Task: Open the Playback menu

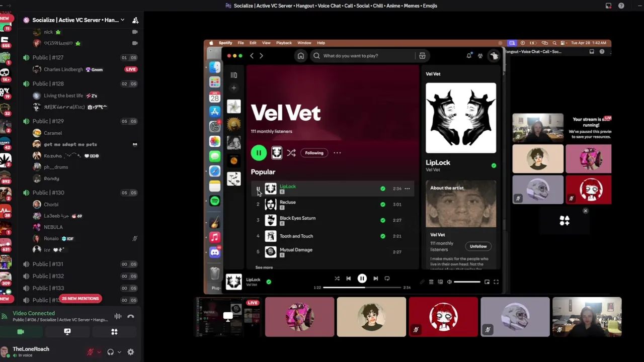Action: click(x=284, y=43)
